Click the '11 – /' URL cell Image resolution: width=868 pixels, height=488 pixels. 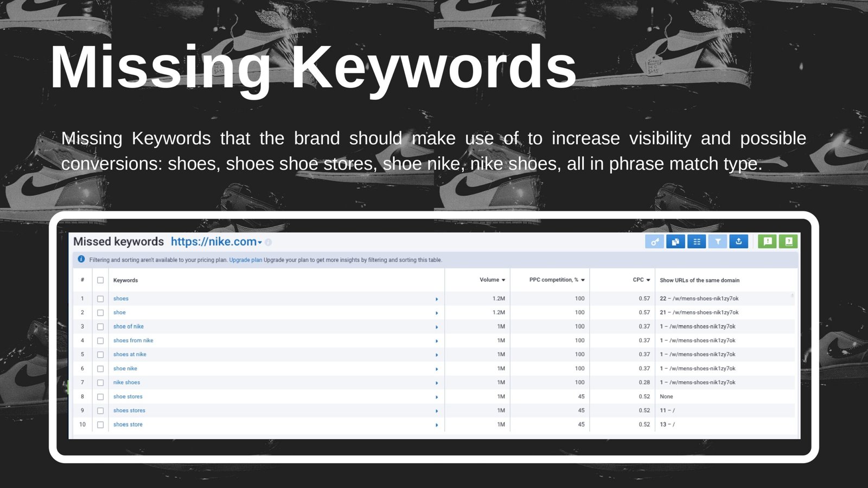[667, 410]
